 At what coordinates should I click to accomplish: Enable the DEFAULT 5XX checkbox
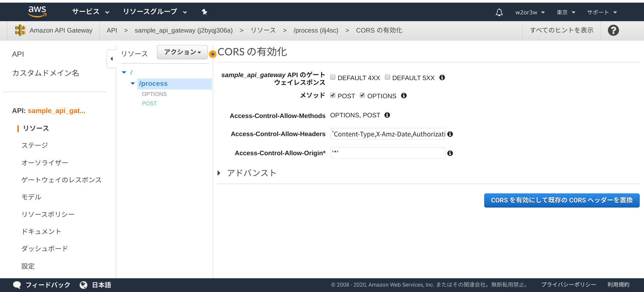point(387,77)
